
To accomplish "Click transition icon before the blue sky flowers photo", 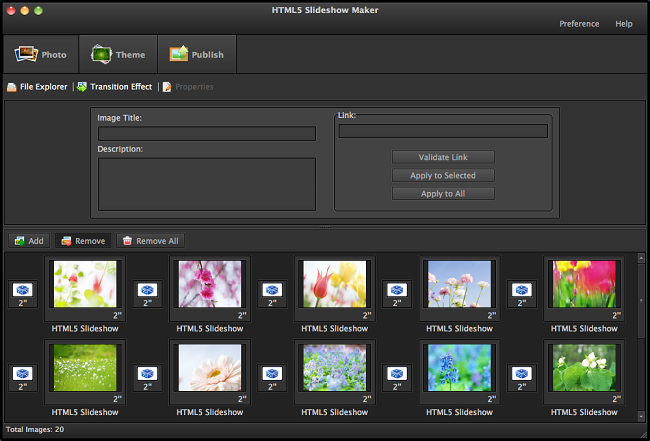I will click(x=397, y=290).
